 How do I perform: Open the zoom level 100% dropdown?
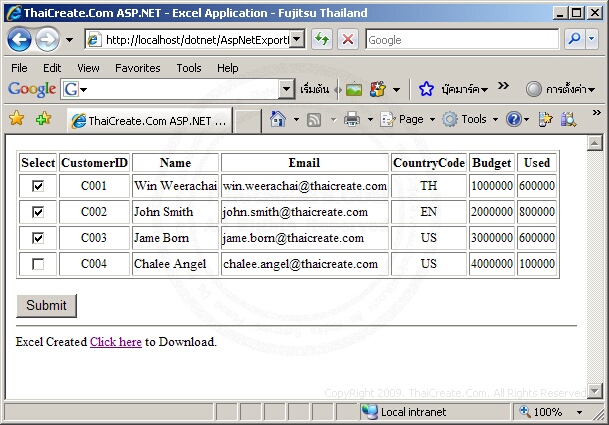pos(580,412)
